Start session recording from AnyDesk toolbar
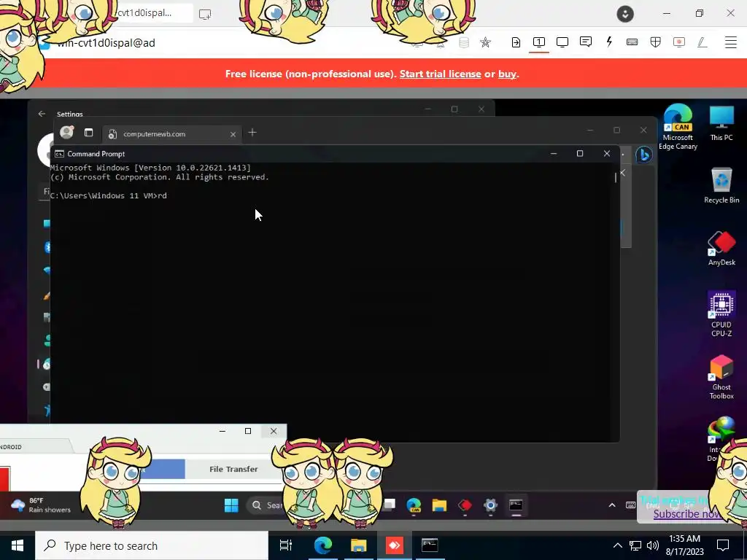Screen dimensions: 747x560 tap(679, 42)
